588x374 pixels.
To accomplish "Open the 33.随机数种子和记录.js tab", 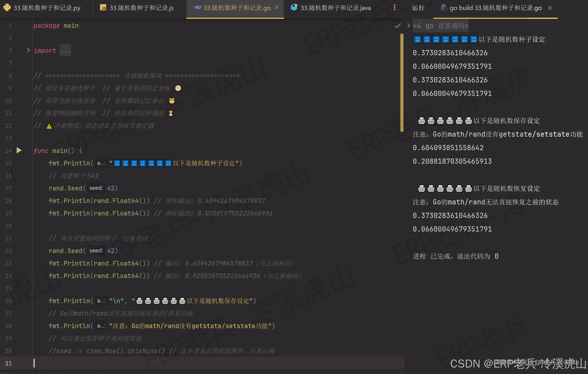I will pyautogui.click(x=141, y=8).
